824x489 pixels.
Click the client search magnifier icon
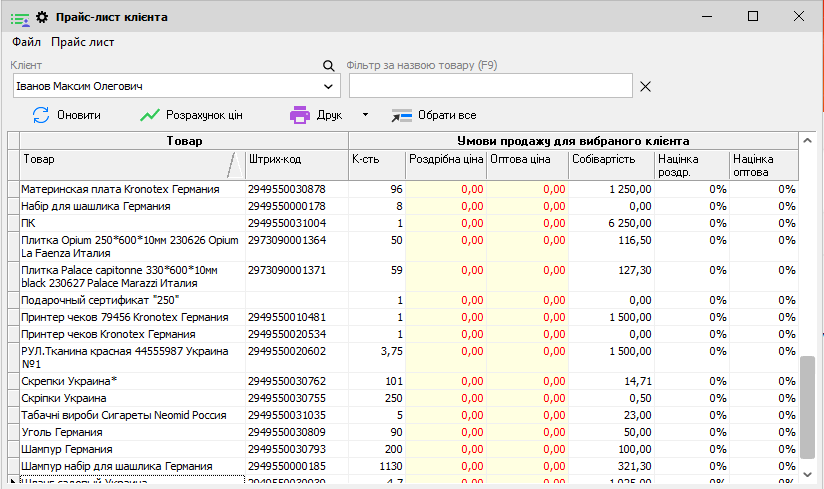328,66
